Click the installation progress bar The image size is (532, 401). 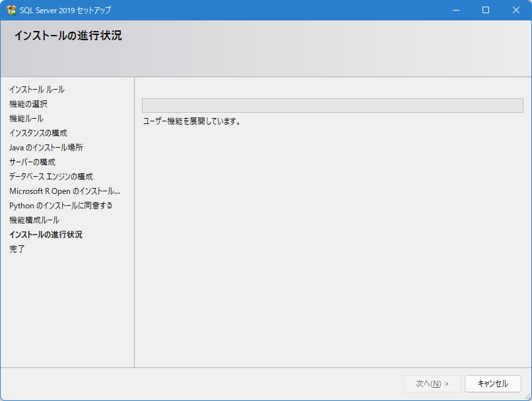332,106
